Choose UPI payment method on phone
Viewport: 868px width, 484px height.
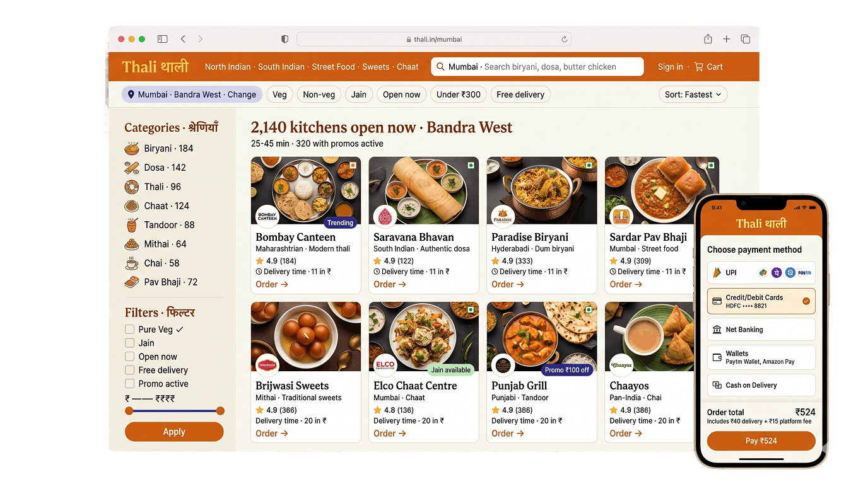point(761,273)
